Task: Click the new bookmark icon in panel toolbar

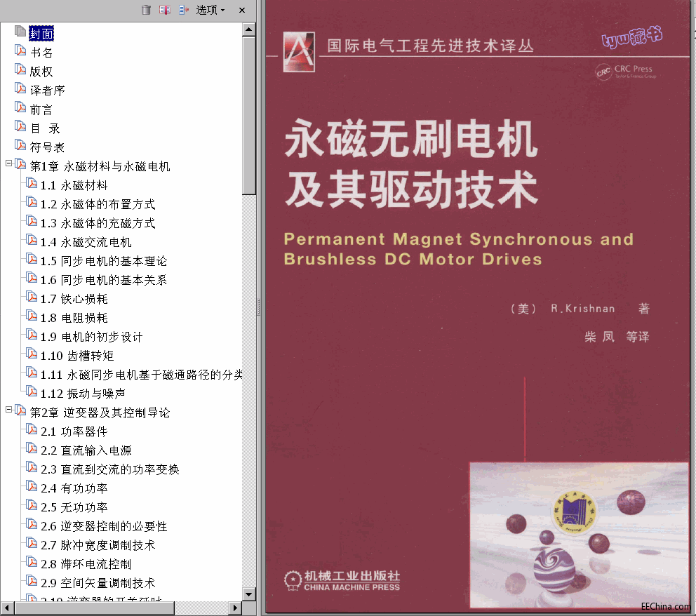Action: [x=165, y=10]
